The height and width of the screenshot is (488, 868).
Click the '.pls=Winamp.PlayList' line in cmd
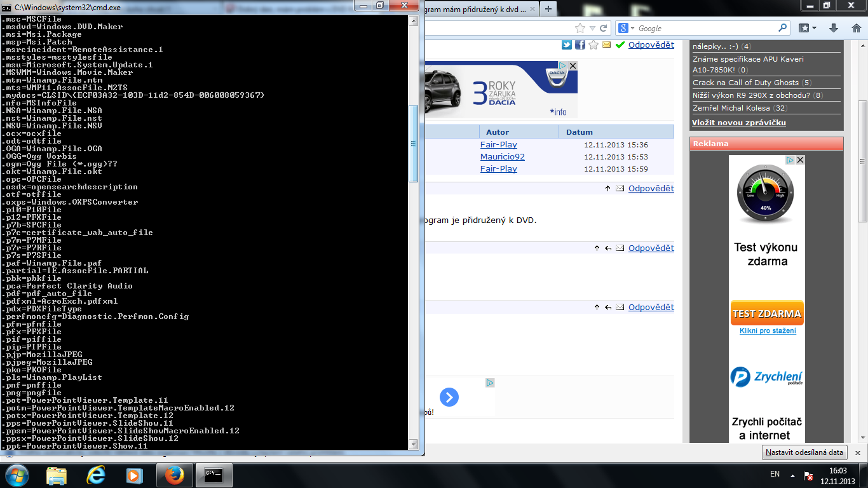tap(52, 377)
